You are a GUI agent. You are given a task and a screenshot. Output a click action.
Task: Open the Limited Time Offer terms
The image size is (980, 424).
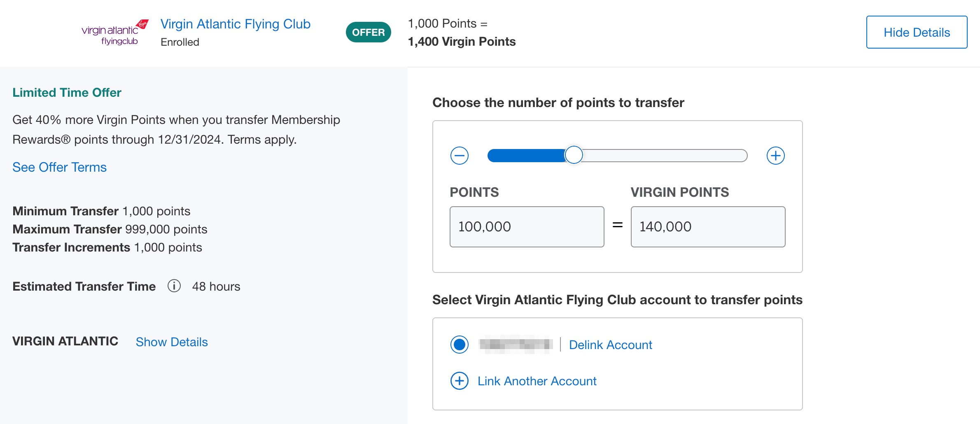coord(59,167)
